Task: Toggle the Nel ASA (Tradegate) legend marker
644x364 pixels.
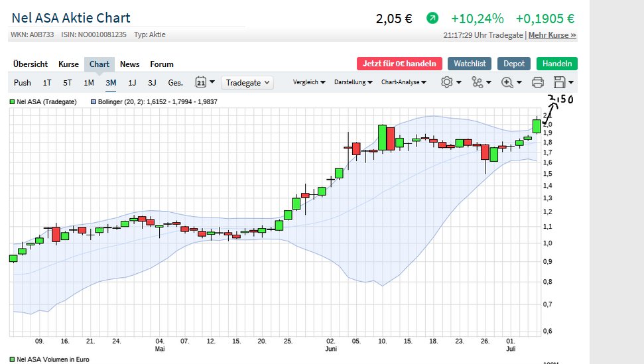Action: coord(12,102)
